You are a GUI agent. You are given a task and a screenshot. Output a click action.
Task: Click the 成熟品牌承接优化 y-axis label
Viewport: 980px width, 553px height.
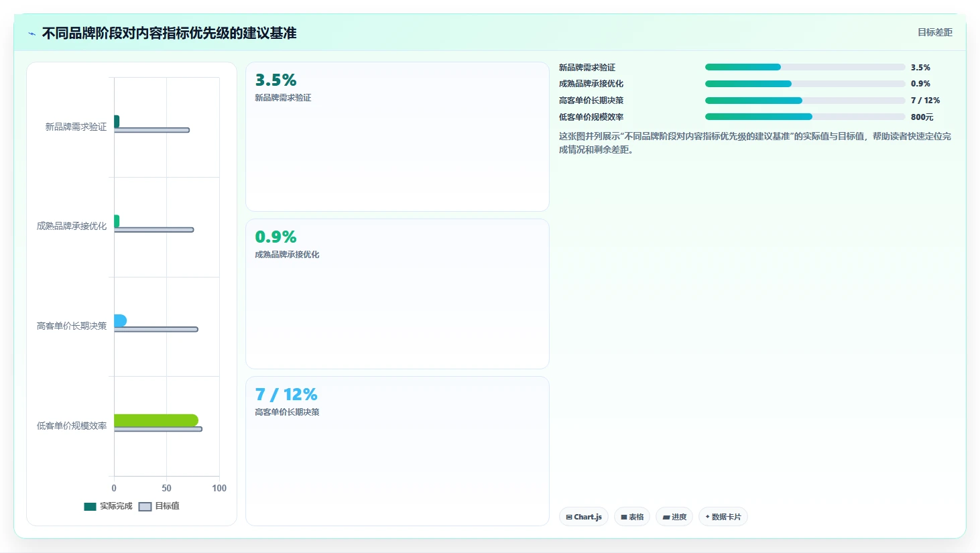click(x=72, y=226)
